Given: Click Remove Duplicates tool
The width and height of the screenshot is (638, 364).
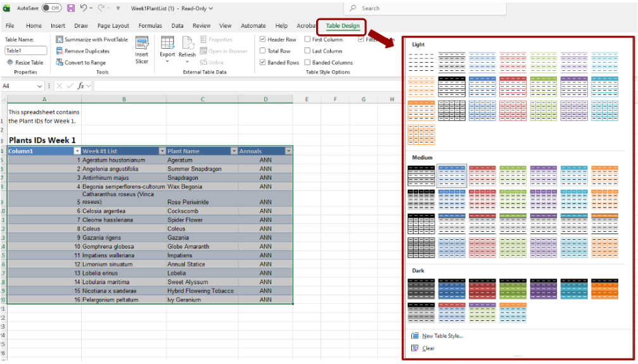Looking at the screenshot, I should [x=82, y=51].
